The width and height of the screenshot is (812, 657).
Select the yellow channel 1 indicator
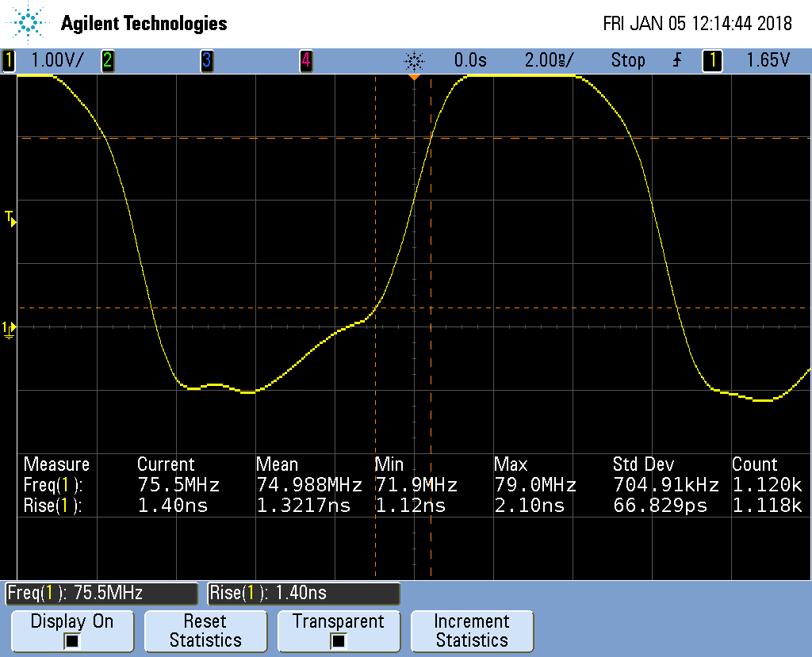[x=9, y=60]
